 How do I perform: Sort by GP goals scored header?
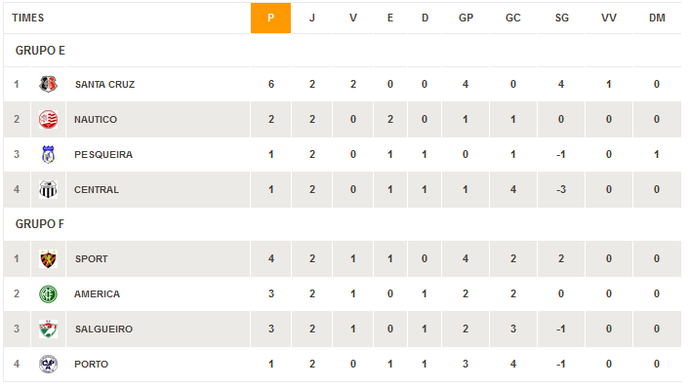466,18
